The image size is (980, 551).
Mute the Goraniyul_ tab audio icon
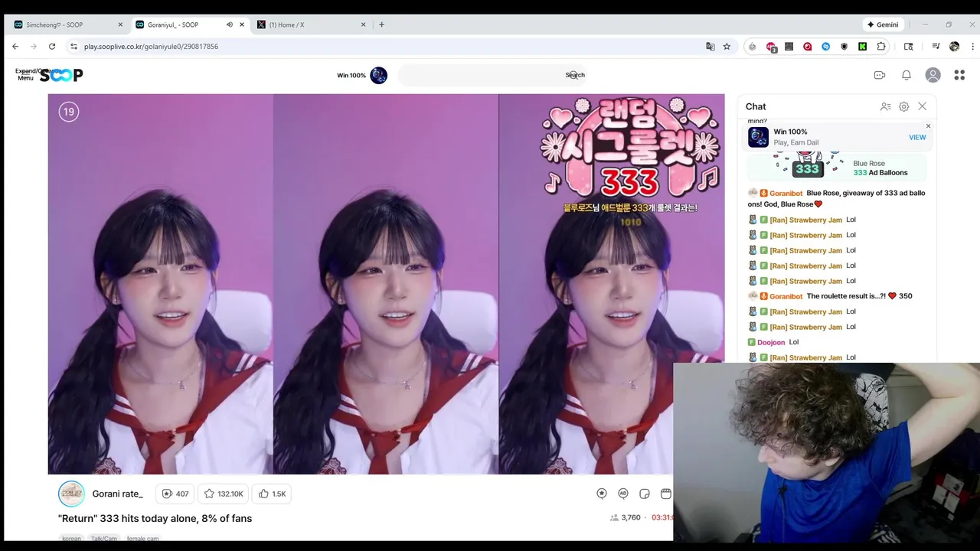click(229, 24)
